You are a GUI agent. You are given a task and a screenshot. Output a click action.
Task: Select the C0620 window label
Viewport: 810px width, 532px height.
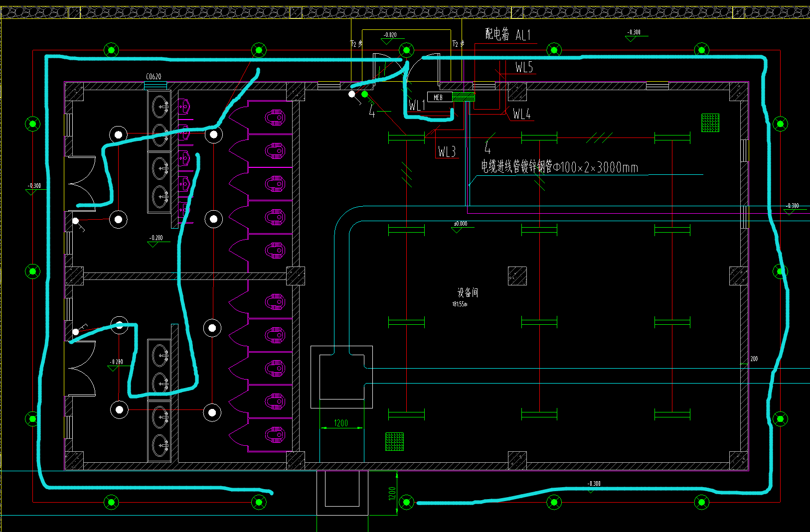pos(154,77)
